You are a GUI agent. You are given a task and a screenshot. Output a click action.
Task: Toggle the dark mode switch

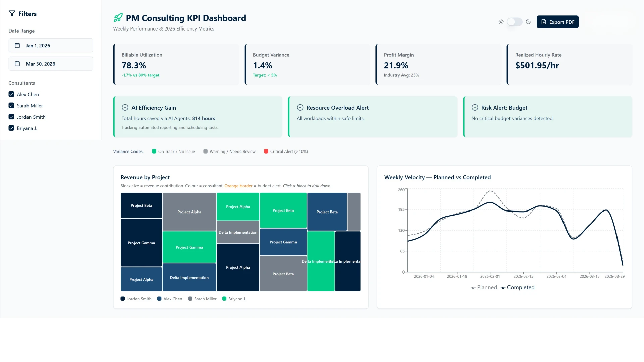pyautogui.click(x=515, y=22)
